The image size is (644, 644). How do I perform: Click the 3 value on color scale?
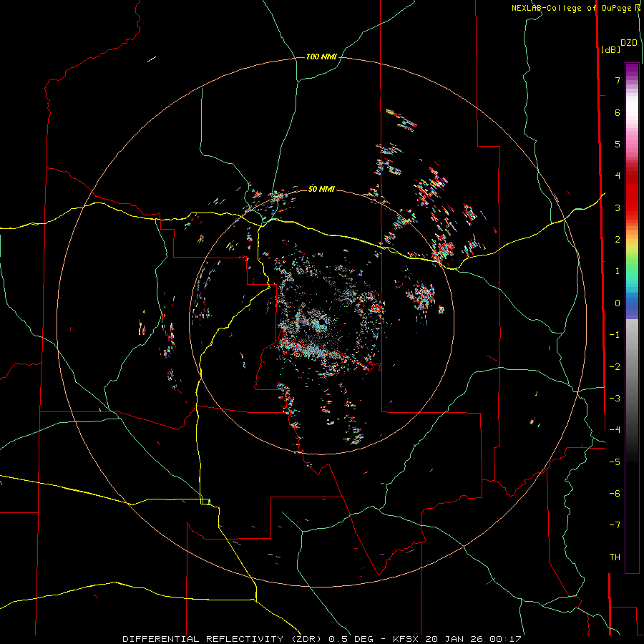(x=618, y=208)
